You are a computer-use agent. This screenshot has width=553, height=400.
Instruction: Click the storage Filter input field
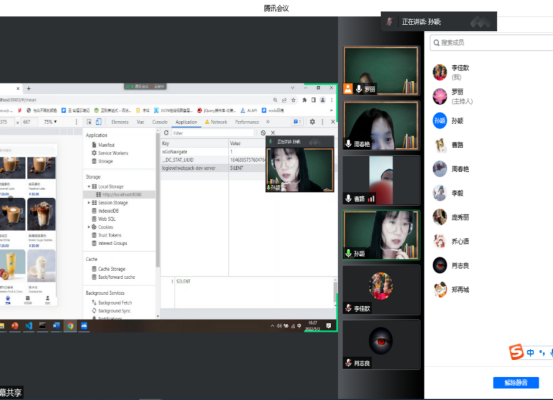[212, 133]
